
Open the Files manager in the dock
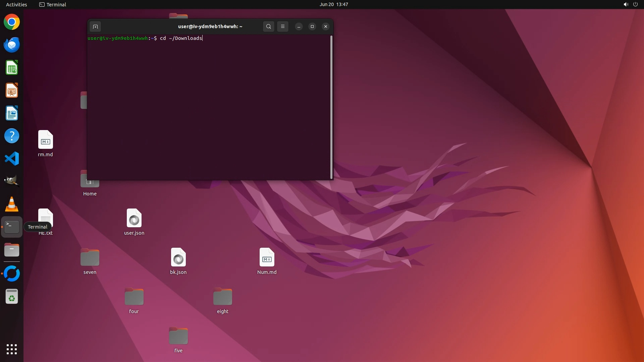12,250
